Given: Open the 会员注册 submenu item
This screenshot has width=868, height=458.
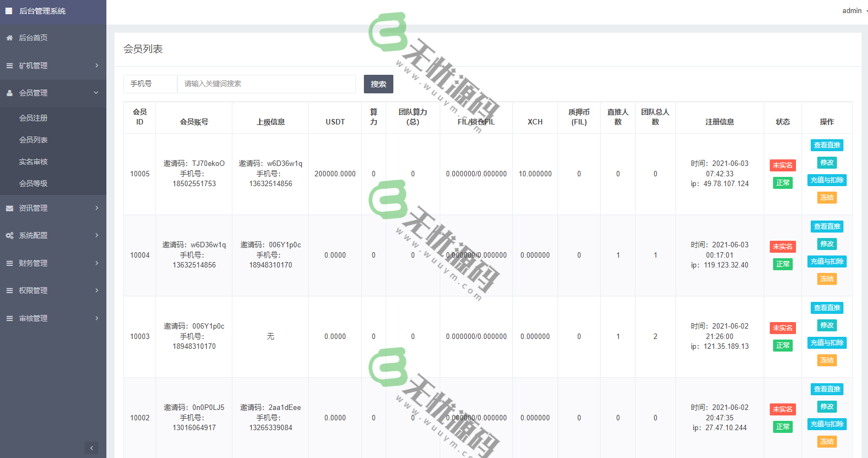Looking at the screenshot, I should tap(33, 118).
